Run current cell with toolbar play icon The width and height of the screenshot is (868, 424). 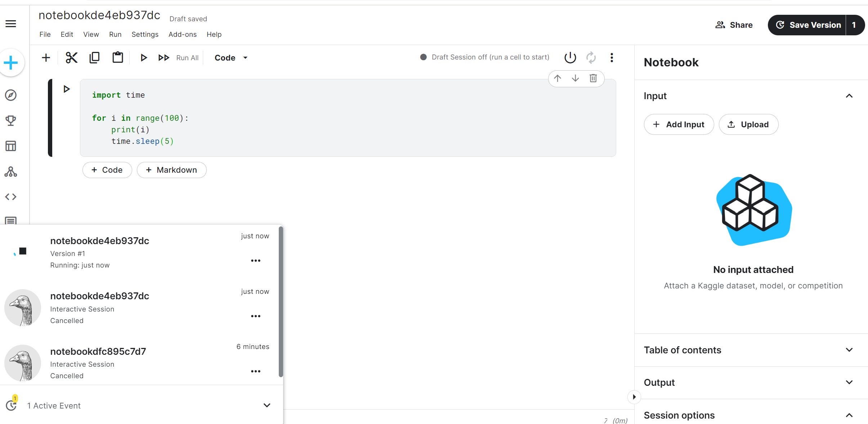coord(143,58)
